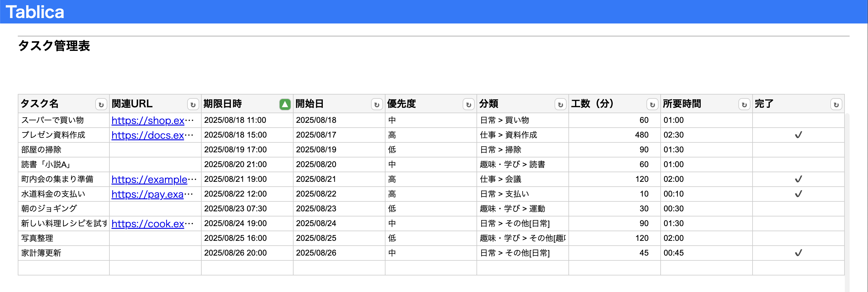Click the sort icon in 開始日 header
Viewport: 868px width, 292px height.
click(x=376, y=105)
